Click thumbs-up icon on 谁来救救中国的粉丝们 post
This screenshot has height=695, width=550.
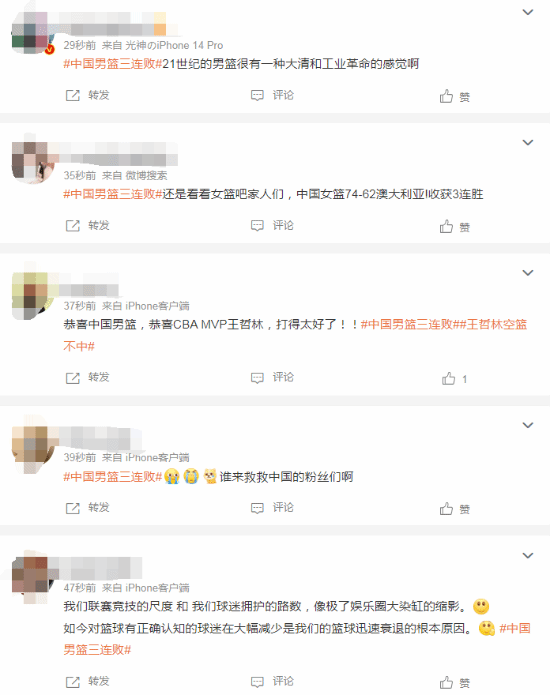tap(446, 508)
